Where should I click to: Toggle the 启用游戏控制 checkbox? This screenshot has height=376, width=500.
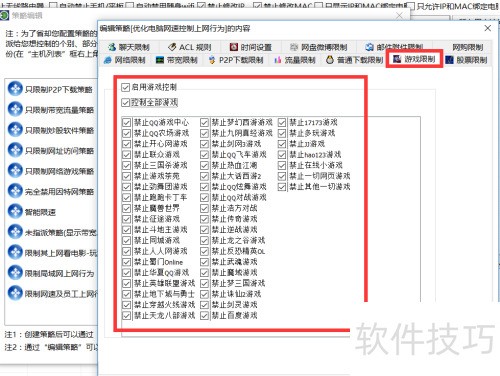tap(125, 87)
